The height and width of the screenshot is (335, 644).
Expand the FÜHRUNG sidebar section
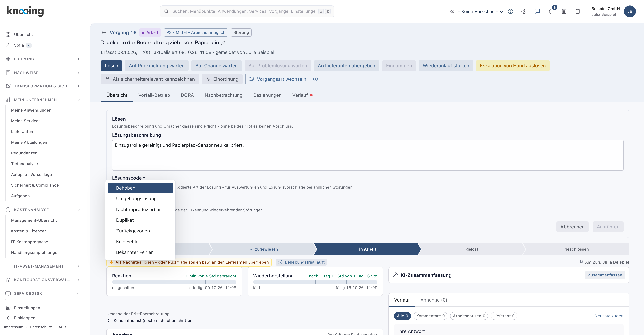(43, 59)
